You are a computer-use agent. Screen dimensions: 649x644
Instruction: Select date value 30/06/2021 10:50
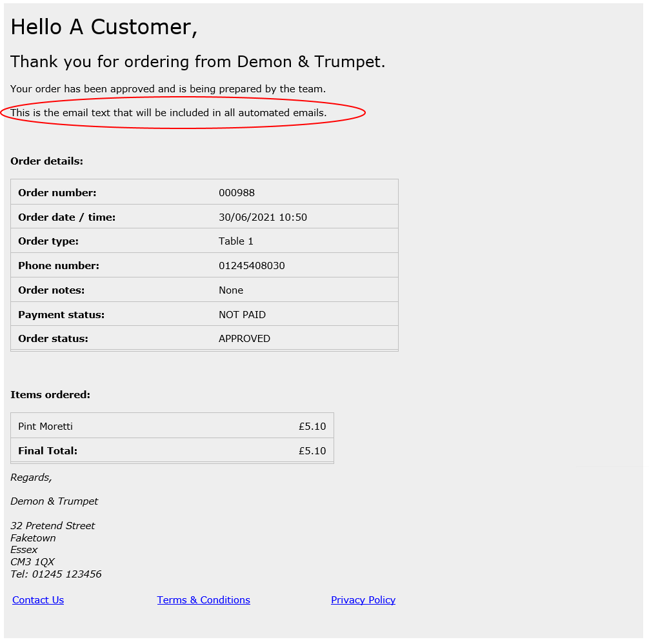[263, 217]
